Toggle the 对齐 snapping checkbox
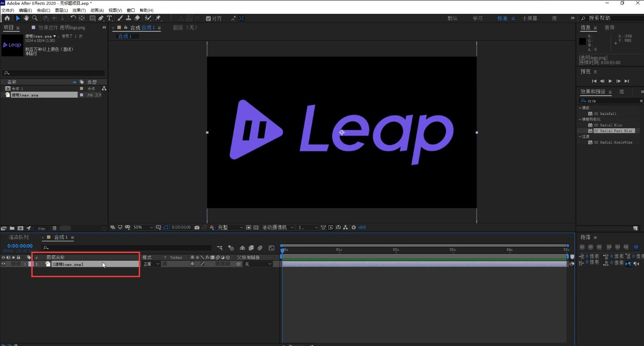Viewport: 644px width, 346px height. tap(209, 18)
